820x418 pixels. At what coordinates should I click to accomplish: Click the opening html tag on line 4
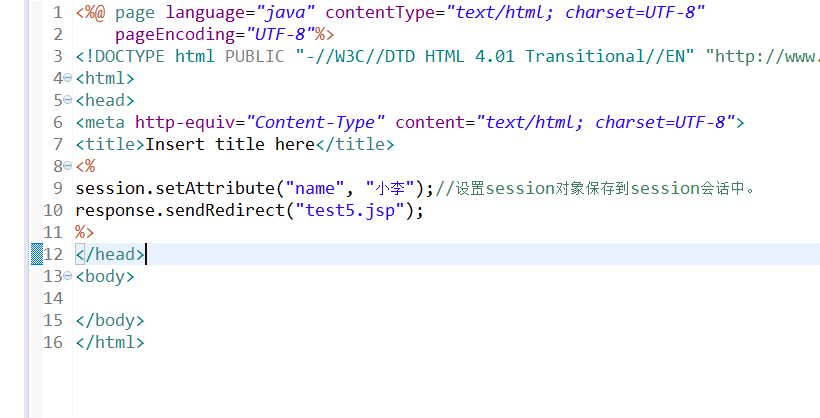pyautogui.click(x=105, y=78)
